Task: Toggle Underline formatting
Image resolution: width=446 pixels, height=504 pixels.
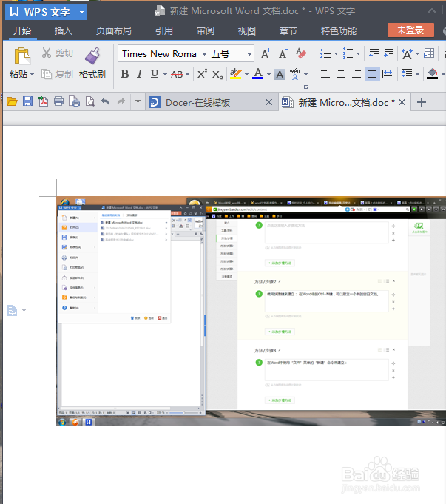Action: 155,74
